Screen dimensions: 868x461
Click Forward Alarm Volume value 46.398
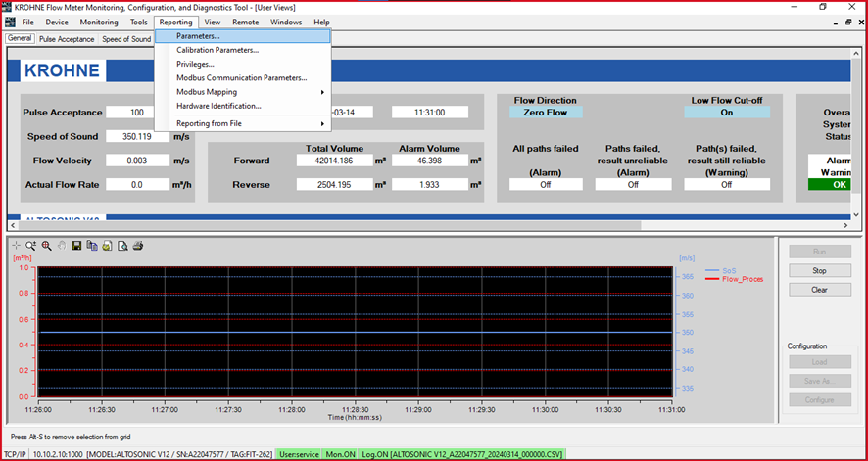(429, 161)
